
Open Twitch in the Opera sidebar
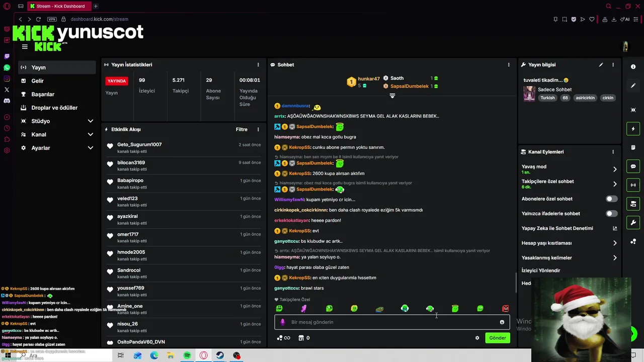coord(7,56)
